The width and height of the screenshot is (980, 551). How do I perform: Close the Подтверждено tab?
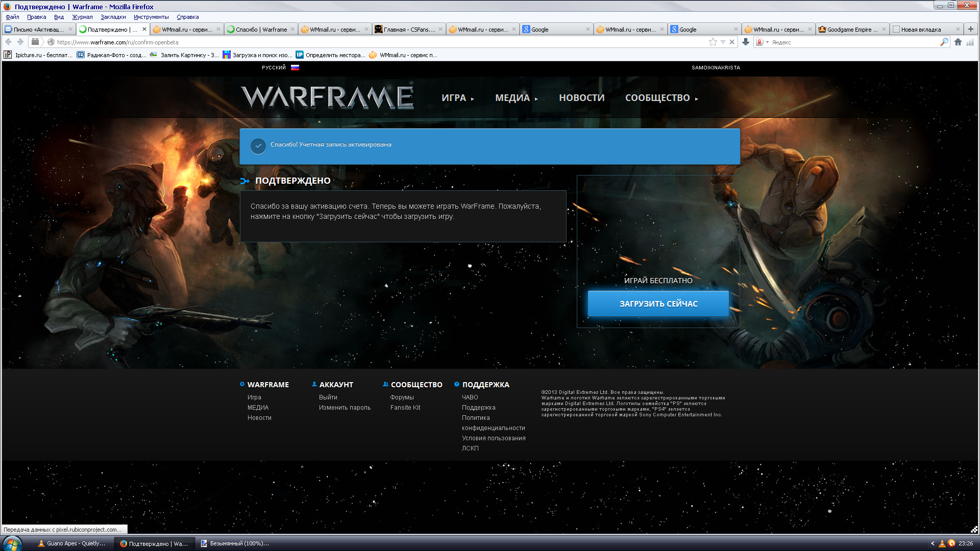[144, 29]
